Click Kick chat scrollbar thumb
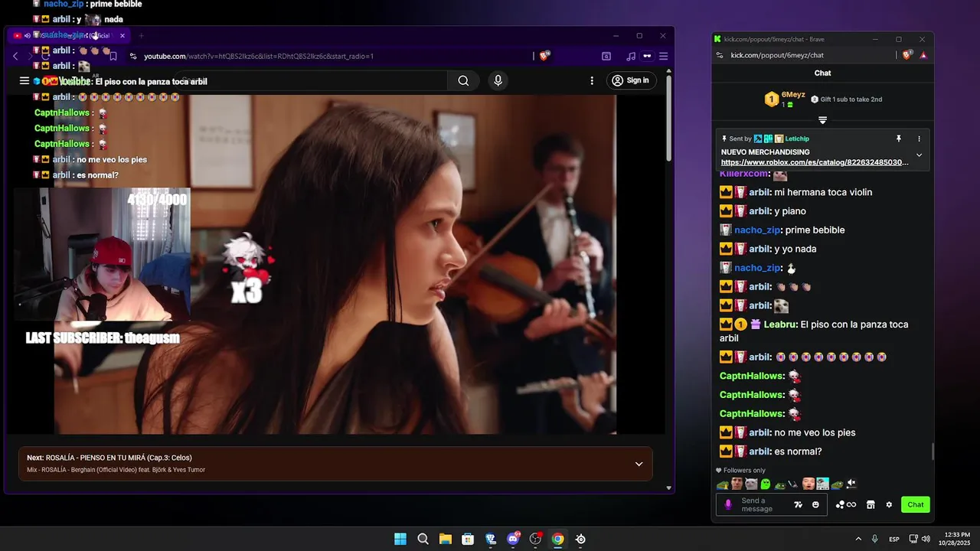This screenshot has height=551, width=980. coord(933,452)
